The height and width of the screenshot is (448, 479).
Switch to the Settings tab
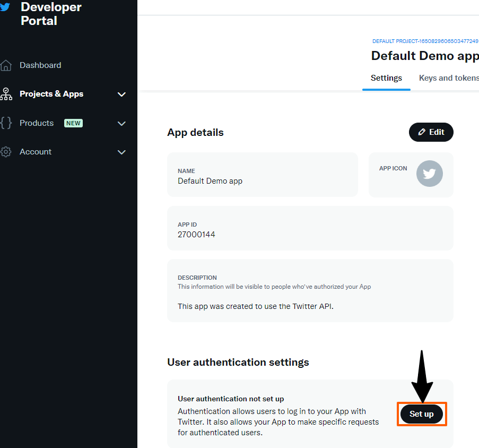pos(386,78)
